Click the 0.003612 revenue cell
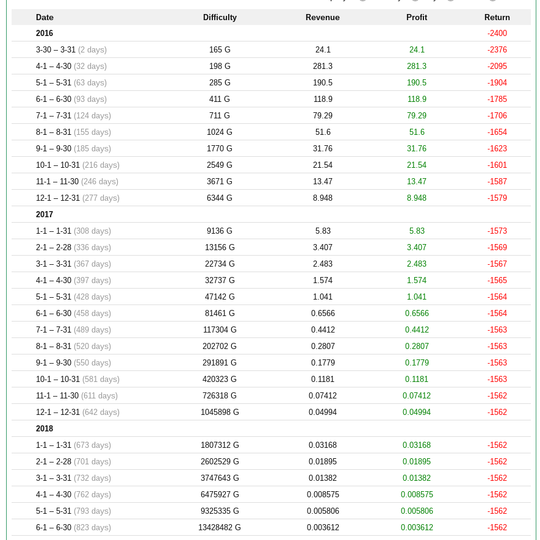The width and height of the screenshot is (540, 540). (x=323, y=527)
